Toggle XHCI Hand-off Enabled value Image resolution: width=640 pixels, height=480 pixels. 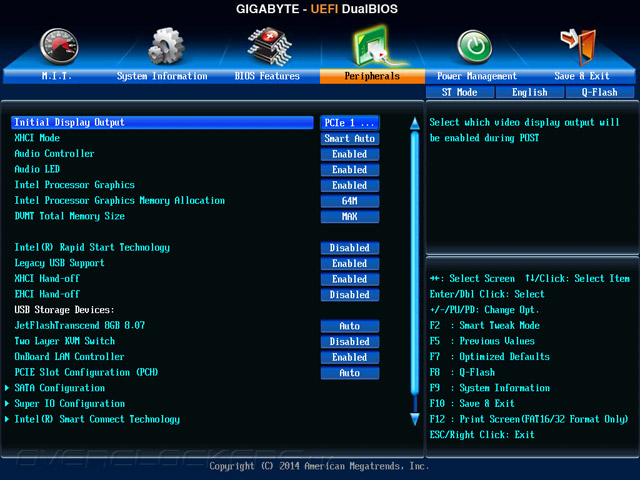pyautogui.click(x=350, y=279)
